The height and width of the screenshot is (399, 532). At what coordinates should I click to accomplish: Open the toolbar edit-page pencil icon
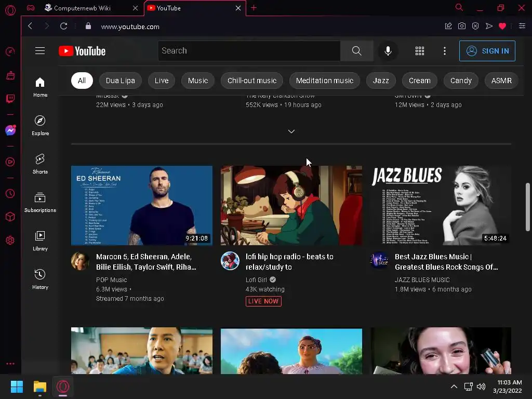click(x=448, y=26)
